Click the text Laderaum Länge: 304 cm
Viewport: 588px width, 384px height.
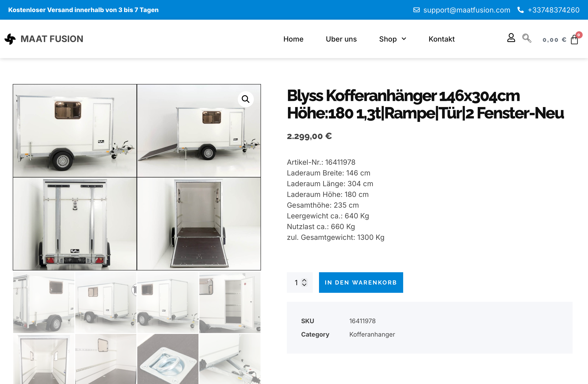(x=330, y=184)
